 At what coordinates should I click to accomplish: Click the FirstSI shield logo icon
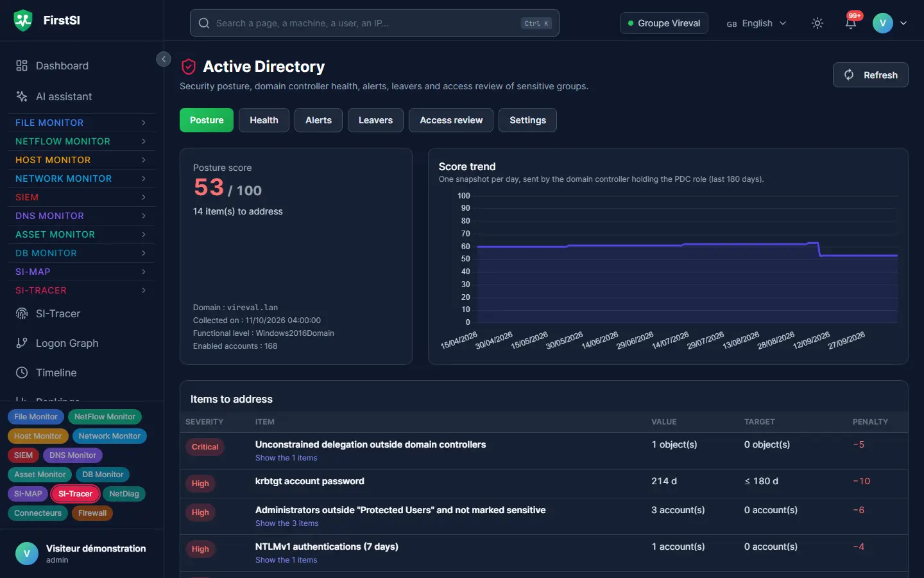point(23,21)
